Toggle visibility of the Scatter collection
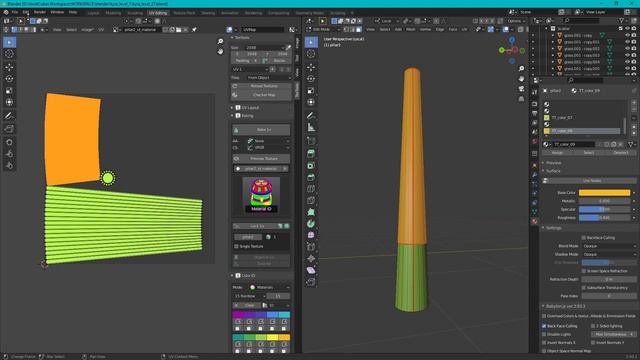This screenshot has height=360, width=640. (x=627, y=29)
